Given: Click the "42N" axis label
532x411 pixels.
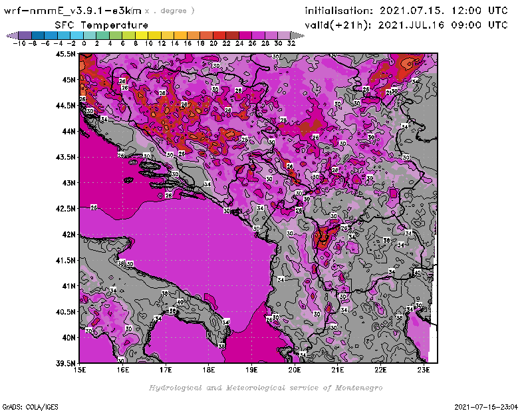Looking at the screenshot, I should (x=68, y=235).
